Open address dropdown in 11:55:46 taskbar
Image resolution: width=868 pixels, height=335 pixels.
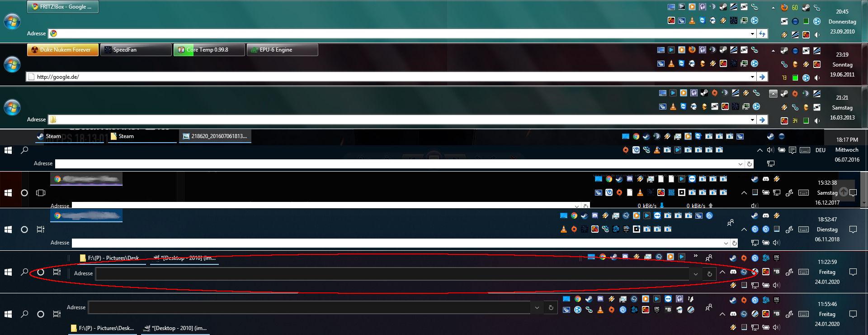click(x=537, y=307)
